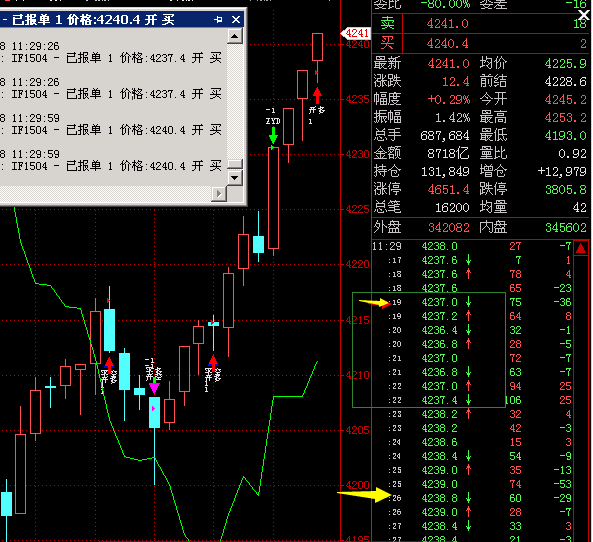Select the 11:29 tick row 4238.0

pyautogui.click(x=472, y=246)
